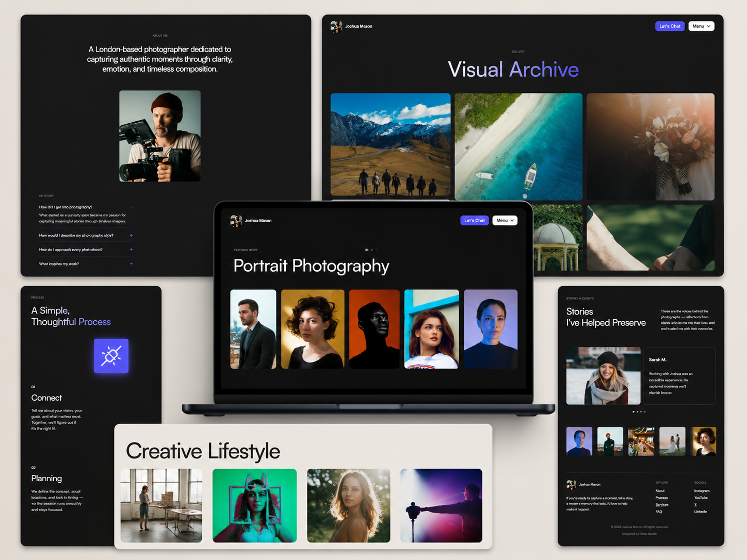Click the 'How did I get into photography?' question

66,207
